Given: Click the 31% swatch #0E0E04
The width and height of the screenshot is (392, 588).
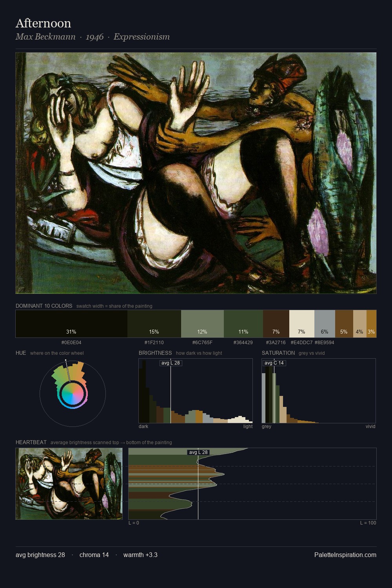Looking at the screenshot, I should (x=71, y=324).
